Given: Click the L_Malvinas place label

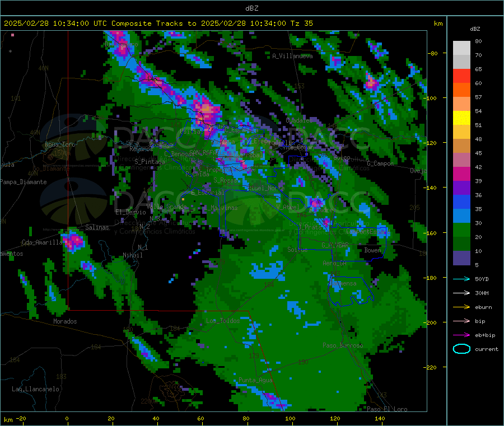Looking at the screenshot, I should [221, 208].
